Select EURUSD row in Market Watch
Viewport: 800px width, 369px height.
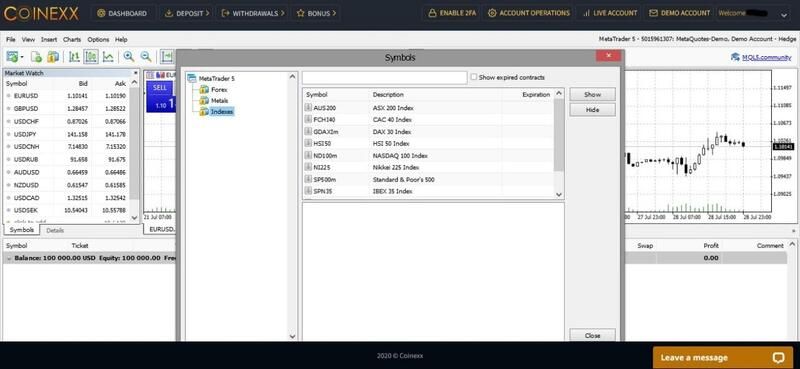(66, 95)
